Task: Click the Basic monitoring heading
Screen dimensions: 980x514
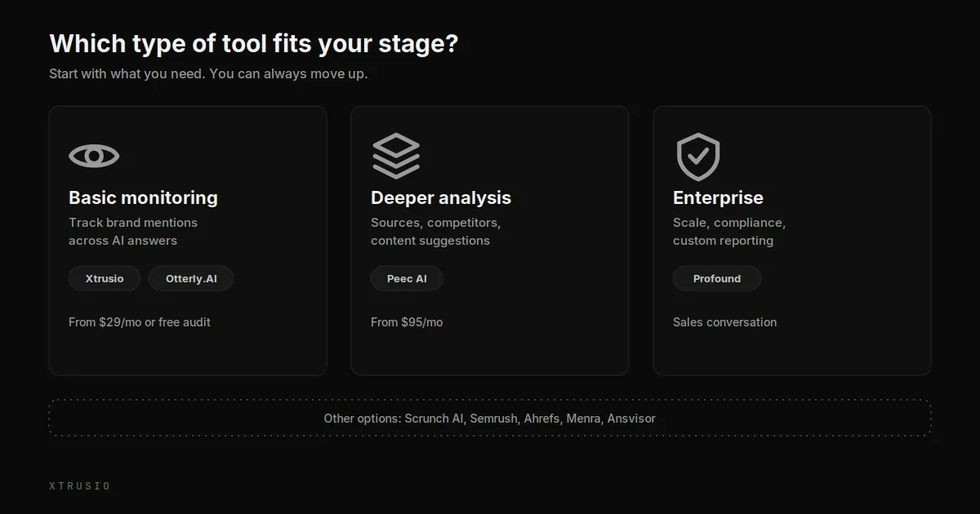Action: tap(143, 198)
